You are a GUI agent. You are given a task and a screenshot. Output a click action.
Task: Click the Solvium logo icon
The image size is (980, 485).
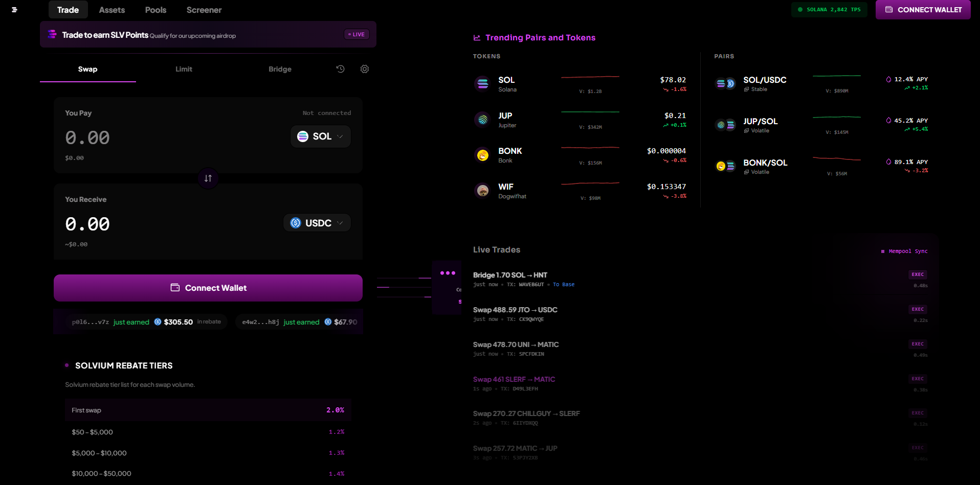pyautogui.click(x=14, y=10)
